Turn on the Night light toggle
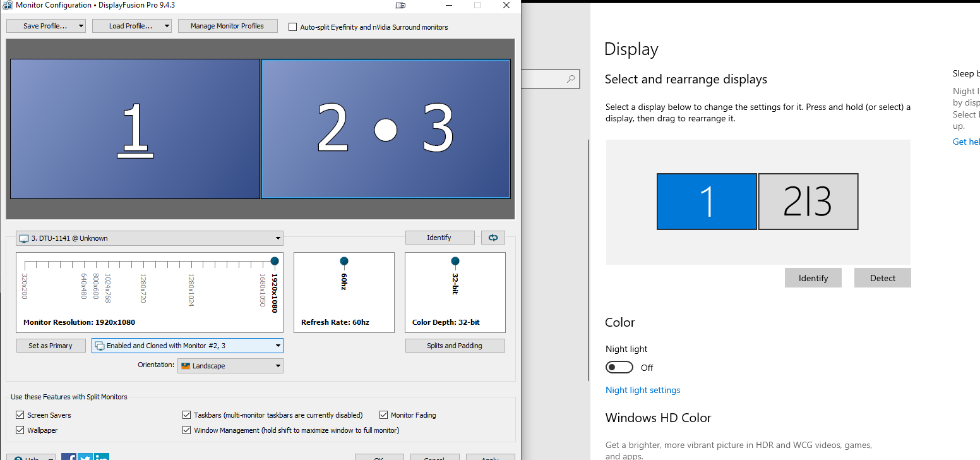 tap(619, 367)
